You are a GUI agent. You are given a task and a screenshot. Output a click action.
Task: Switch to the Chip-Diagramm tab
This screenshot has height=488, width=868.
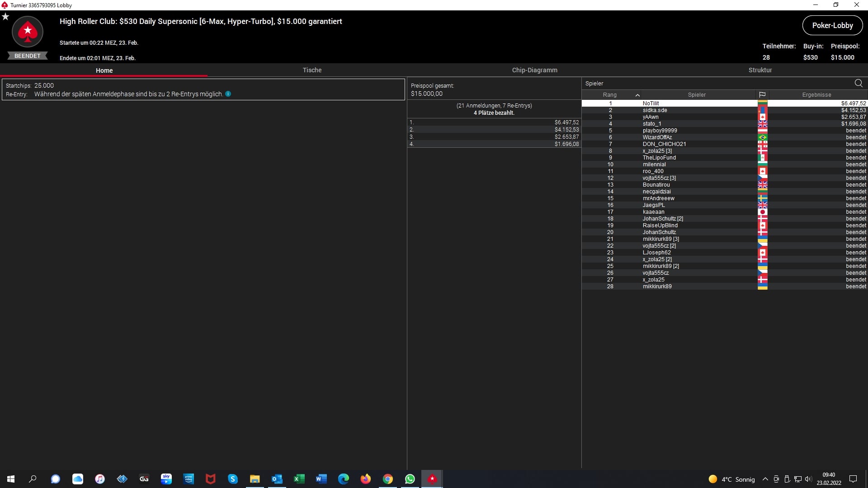(534, 70)
